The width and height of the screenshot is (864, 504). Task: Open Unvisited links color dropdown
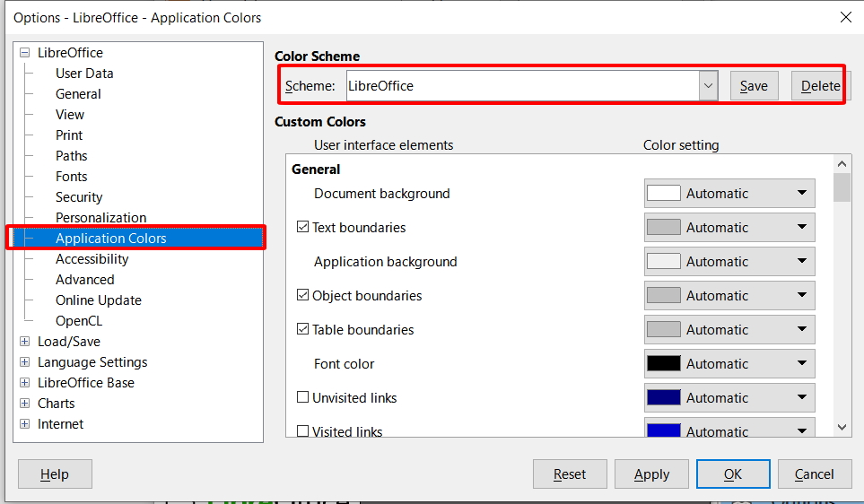729,397
